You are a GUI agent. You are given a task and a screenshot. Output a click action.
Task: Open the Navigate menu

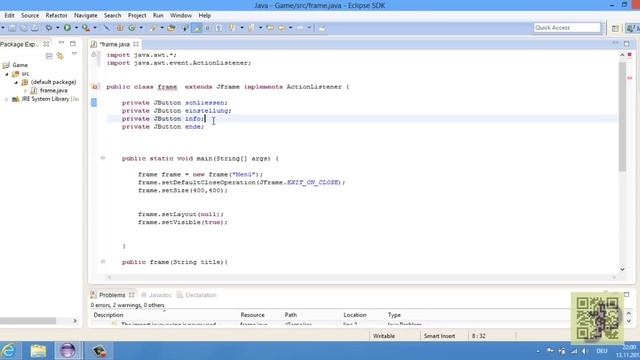(86, 16)
